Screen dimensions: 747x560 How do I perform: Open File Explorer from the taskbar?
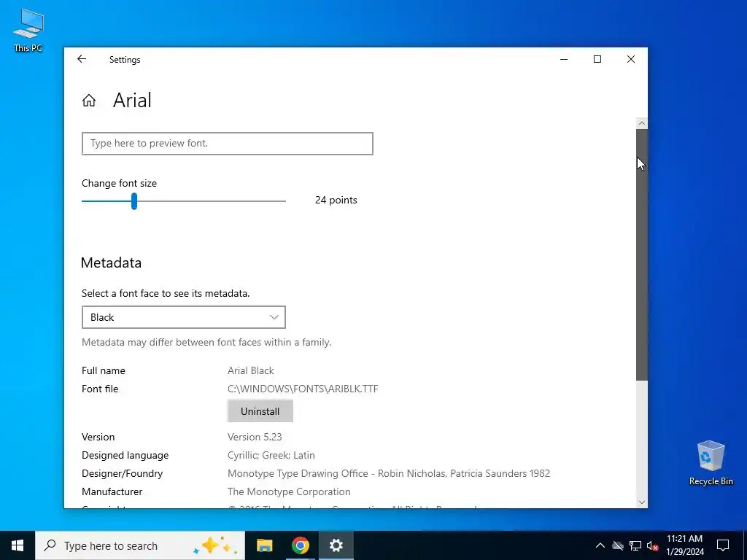[x=264, y=545]
